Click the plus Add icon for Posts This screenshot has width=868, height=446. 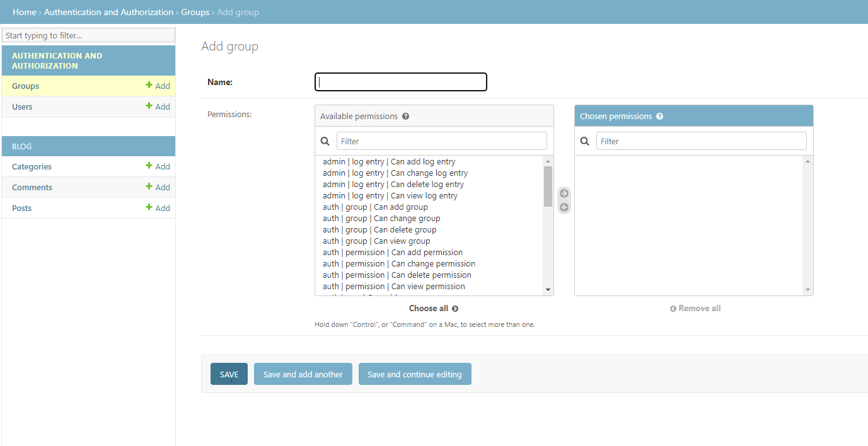tap(149, 208)
